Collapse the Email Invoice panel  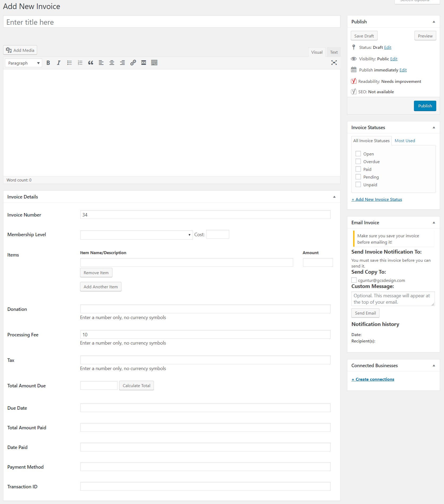[434, 223]
